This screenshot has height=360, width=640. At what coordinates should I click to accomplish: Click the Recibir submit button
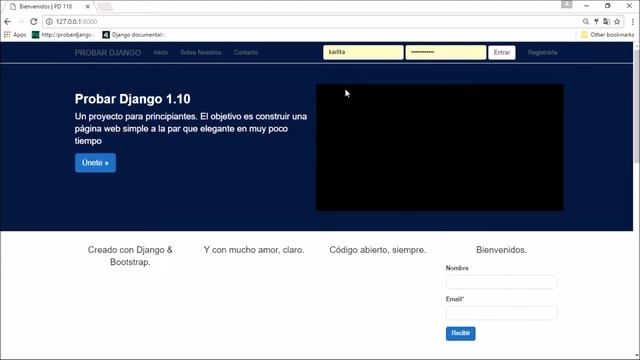pos(460,333)
